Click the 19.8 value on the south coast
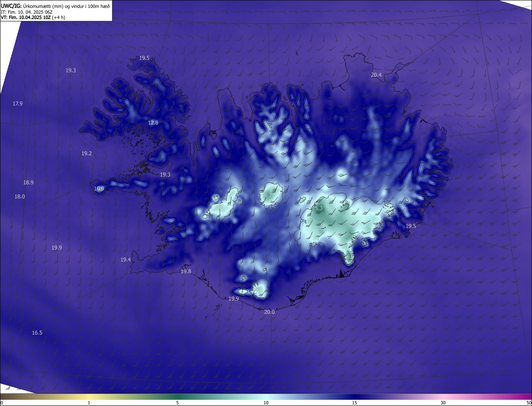 pyautogui.click(x=186, y=271)
